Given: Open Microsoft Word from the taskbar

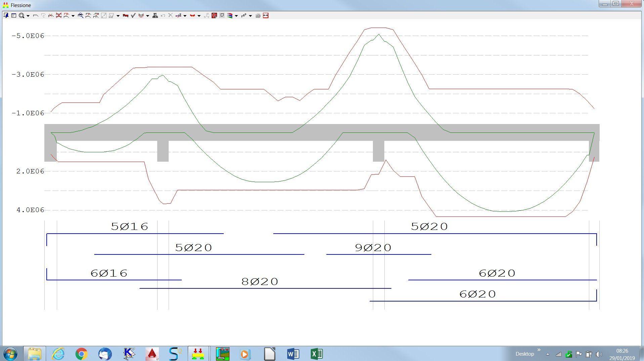Looking at the screenshot, I should tap(293, 354).
